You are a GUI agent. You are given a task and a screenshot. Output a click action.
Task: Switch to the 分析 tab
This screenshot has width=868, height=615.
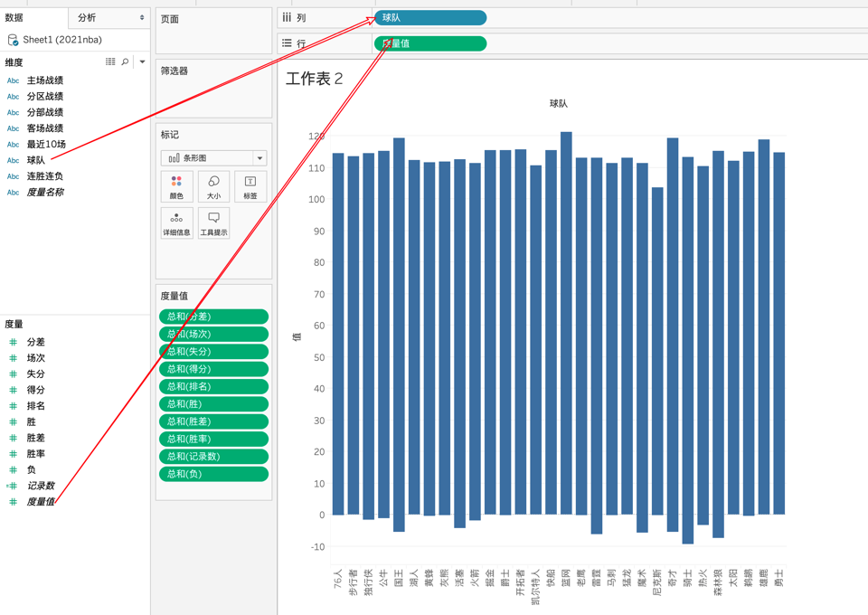87,18
